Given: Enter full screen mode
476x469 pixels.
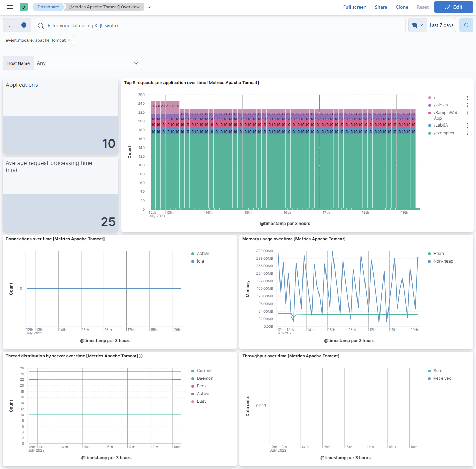Looking at the screenshot, I should click(354, 7).
